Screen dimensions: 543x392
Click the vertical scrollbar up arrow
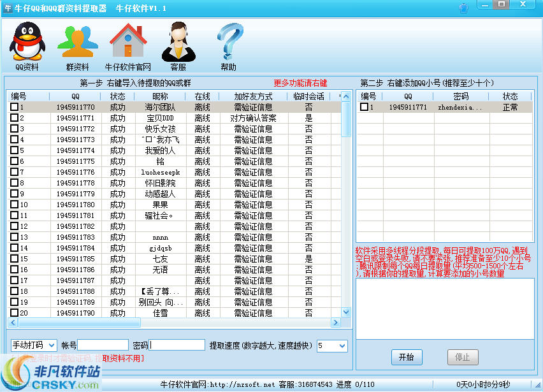[x=346, y=96]
